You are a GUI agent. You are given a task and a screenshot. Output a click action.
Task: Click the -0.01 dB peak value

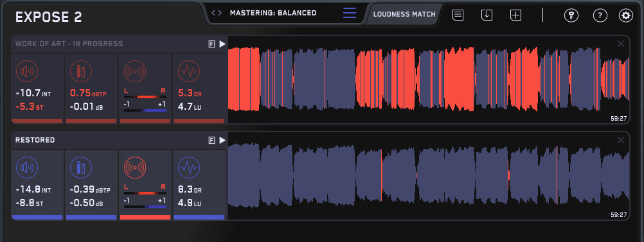(86, 107)
